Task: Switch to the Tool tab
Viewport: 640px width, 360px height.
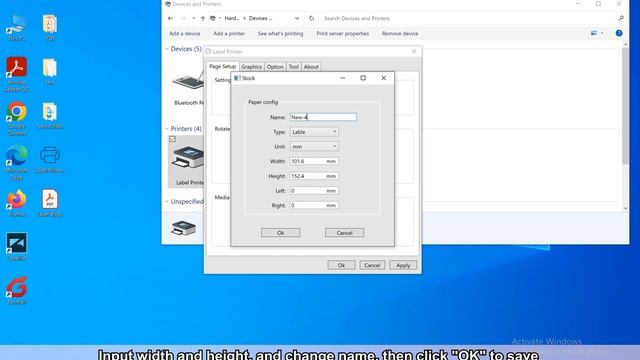Action: (293, 67)
